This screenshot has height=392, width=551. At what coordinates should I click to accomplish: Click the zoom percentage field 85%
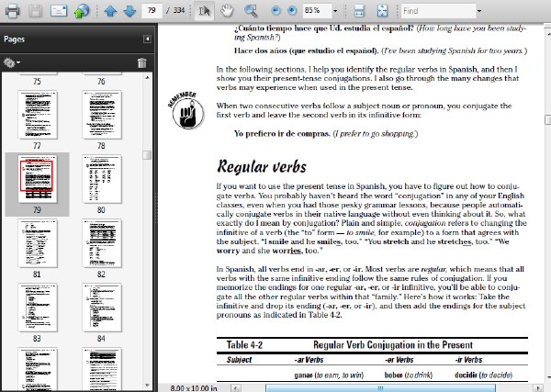click(x=318, y=10)
